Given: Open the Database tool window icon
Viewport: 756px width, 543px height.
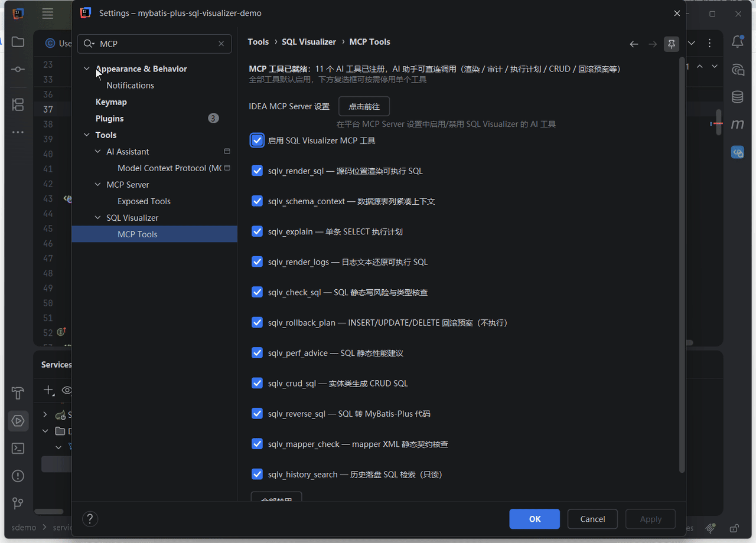Looking at the screenshot, I should pos(738,97).
